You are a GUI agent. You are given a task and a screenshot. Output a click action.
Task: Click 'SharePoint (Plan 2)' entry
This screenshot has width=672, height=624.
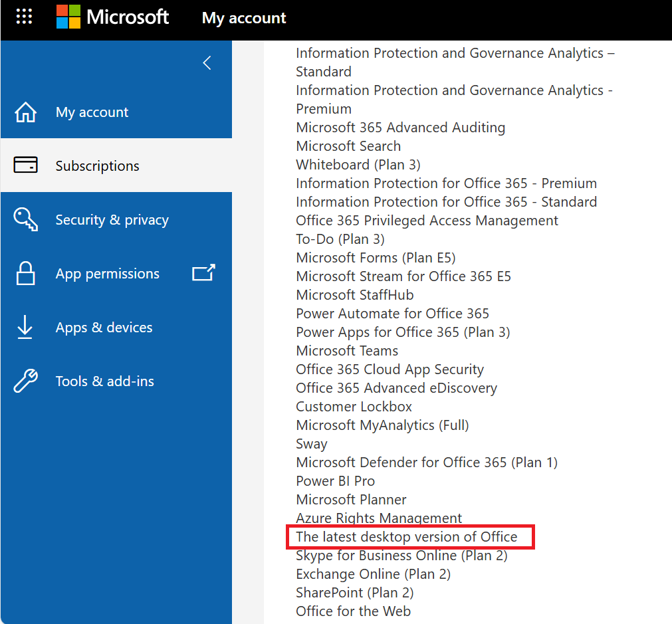tap(355, 593)
